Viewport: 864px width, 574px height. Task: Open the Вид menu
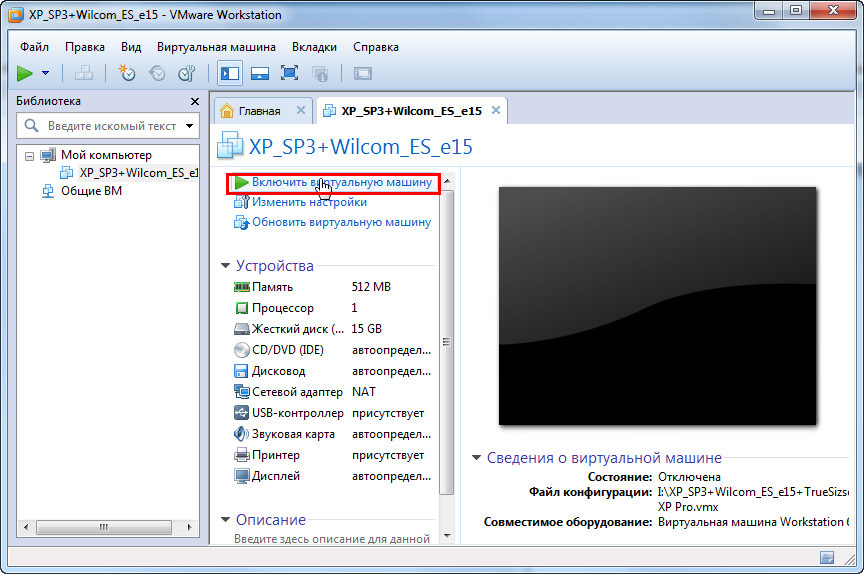(x=131, y=47)
